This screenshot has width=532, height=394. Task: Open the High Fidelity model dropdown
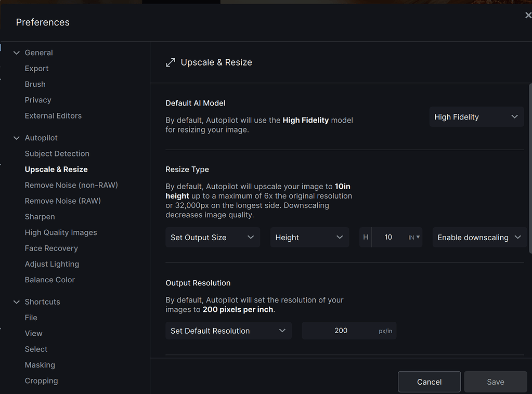pos(475,116)
